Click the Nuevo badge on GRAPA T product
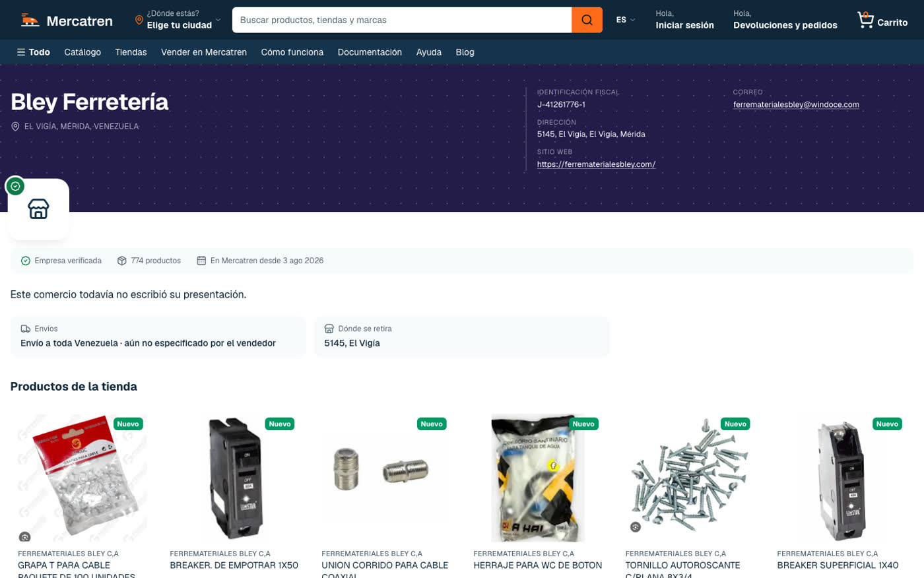This screenshot has height=578, width=924. (x=128, y=424)
